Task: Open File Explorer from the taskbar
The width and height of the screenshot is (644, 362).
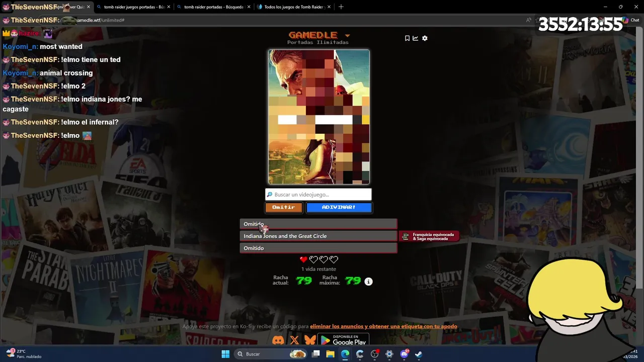Action: pyautogui.click(x=331, y=354)
